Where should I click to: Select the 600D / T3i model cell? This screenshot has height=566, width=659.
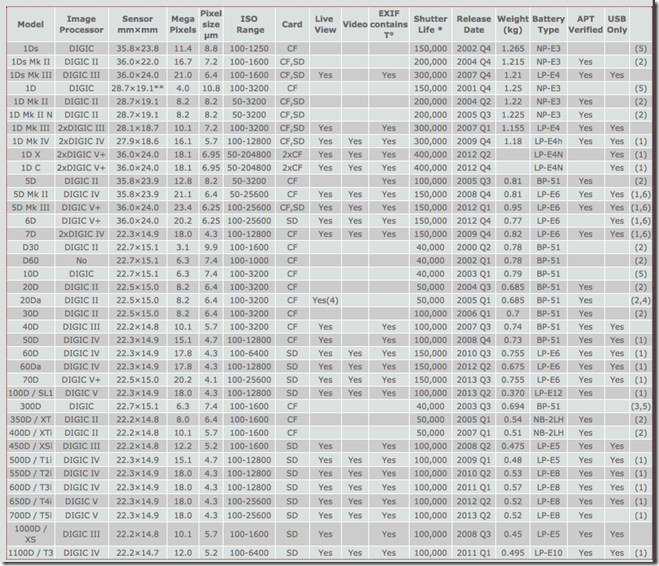(31, 487)
